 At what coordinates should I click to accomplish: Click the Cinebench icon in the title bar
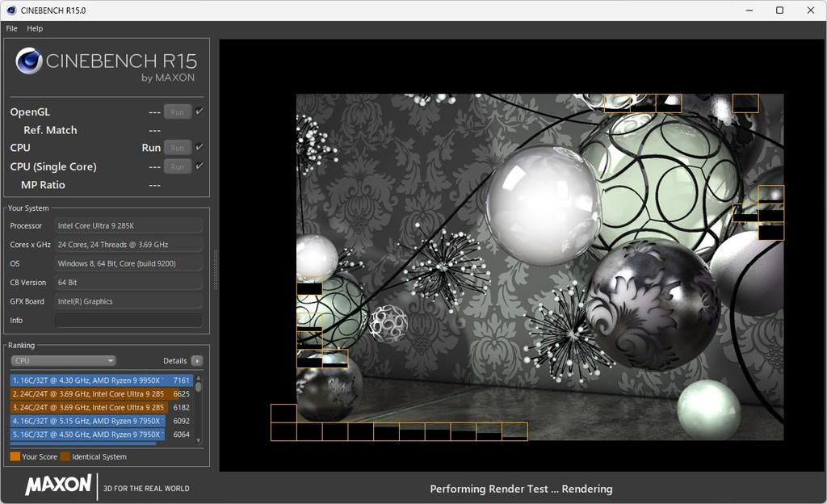click(x=10, y=10)
